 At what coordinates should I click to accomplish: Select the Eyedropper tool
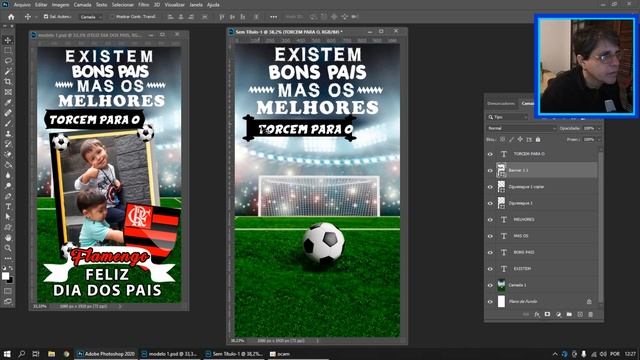[x=8, y=102]
